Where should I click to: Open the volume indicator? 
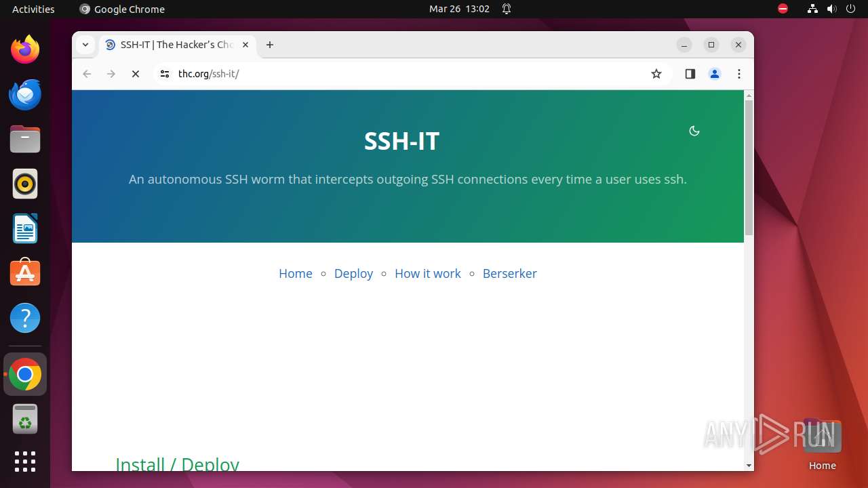point(832,9)
